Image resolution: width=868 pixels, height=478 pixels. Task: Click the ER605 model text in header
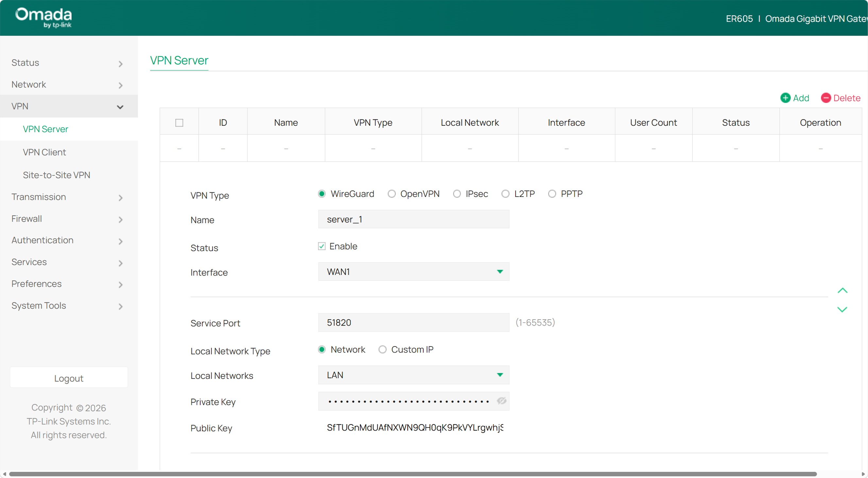[x=739, y=19]
